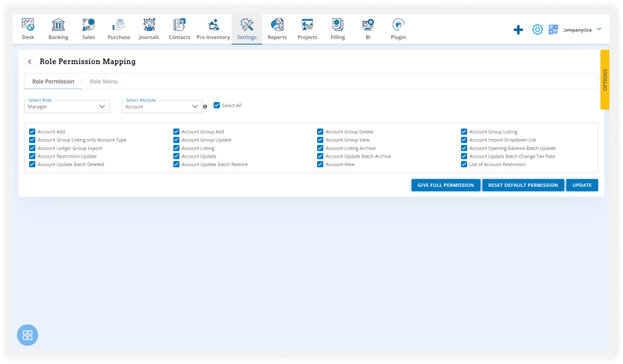Select the Role Permission tab

click(53, 81)
